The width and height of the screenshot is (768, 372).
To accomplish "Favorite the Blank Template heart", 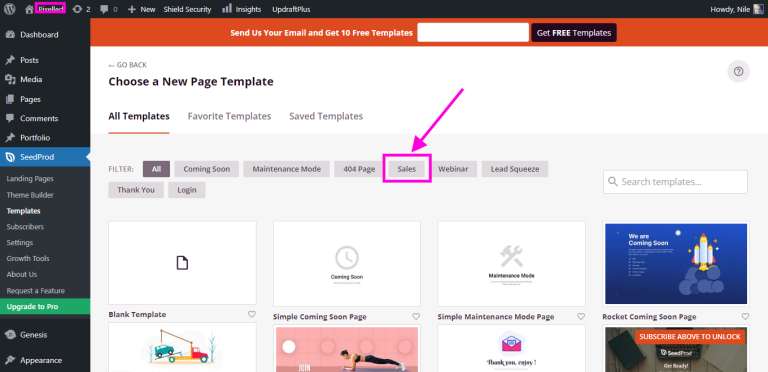I will tap(252, 314).
